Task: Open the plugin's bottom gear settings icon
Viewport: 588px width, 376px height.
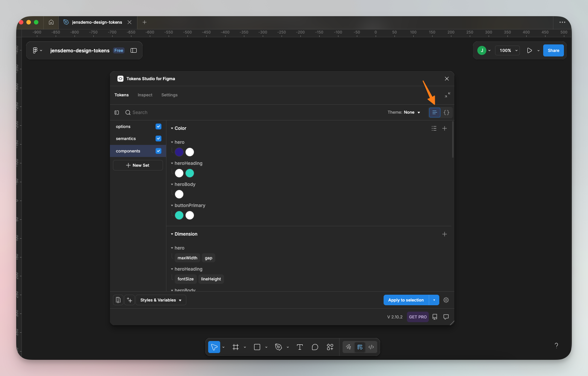Action: click(x=446, y=300)
